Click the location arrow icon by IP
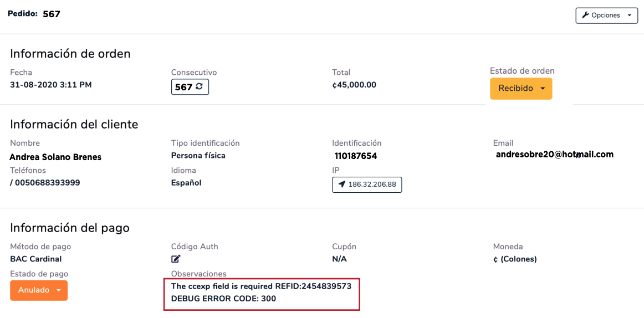Viewport: 644px width, 318px height. point(341,184)
